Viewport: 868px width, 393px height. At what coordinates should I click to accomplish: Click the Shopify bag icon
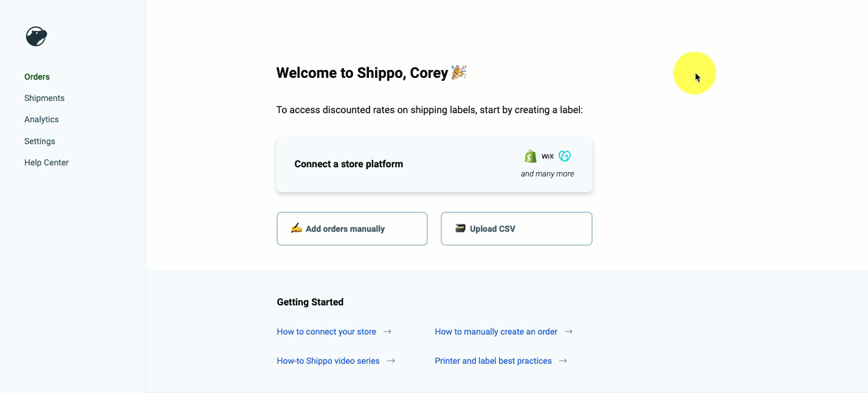(531, 156)
